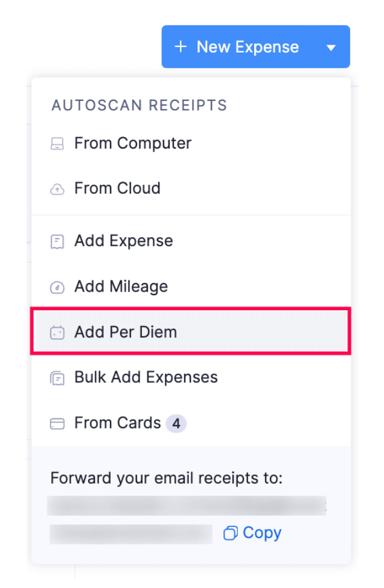Image resolution: width=384 pixels, height=588 pixels.
Task: Choose From Computer under Autoscan Receipts
Action: tap(132, 144)
